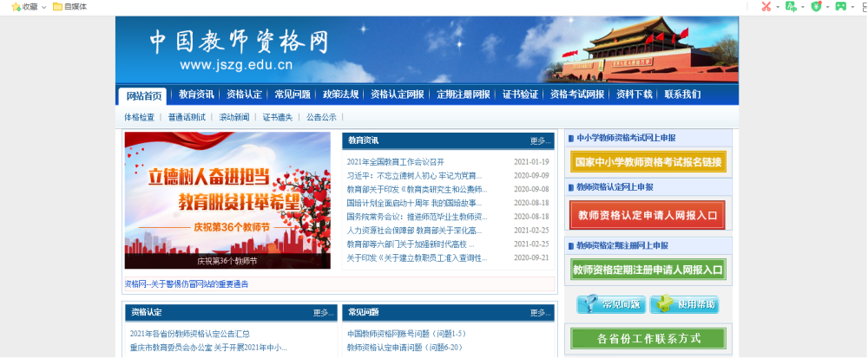Image resolution: width=868 pixels, height=358 pixels.
Task: Open the 教育资讯 navigation menu item
Action: point(196,94)
